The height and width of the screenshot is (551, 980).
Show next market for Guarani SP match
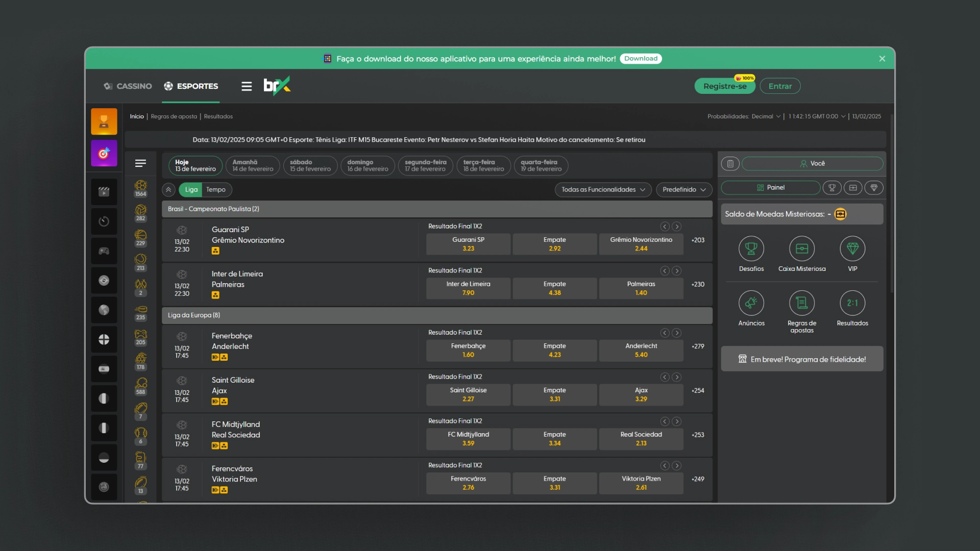click(677, 227)
